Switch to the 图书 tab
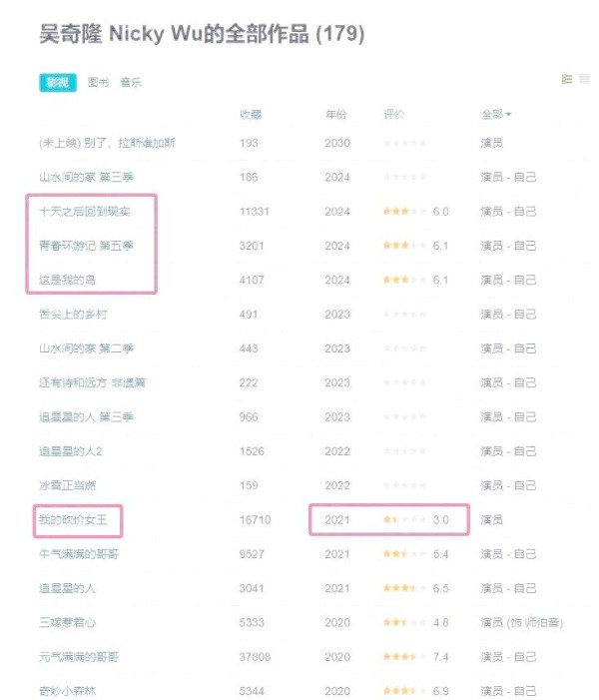Viewport: 599px width, 700px height. click(99, 82)
